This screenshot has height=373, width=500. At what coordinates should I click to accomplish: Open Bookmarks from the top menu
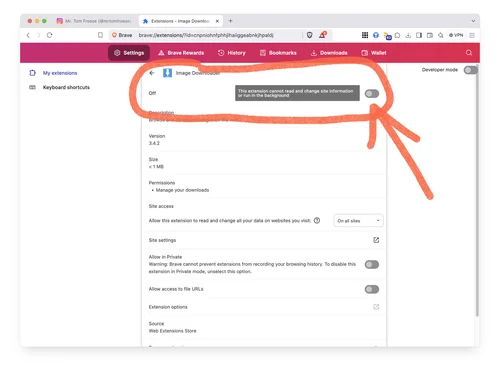pyautogui.click(x=278, y=53)
